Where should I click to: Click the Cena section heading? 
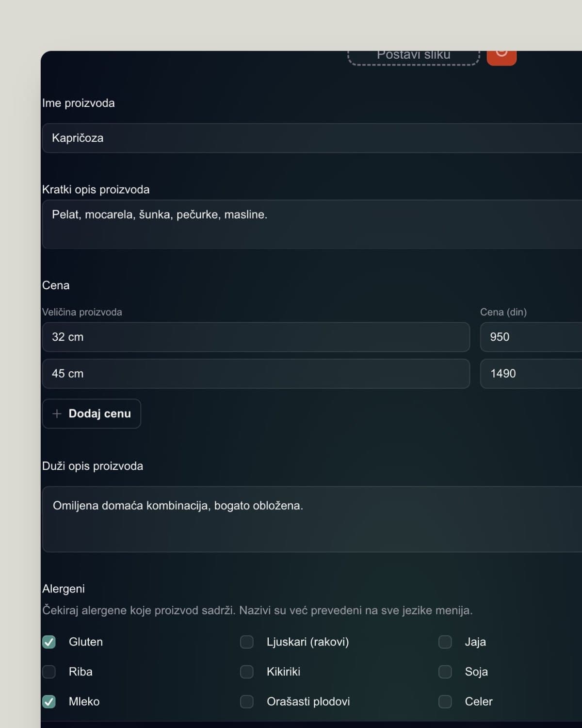(56, 285)
